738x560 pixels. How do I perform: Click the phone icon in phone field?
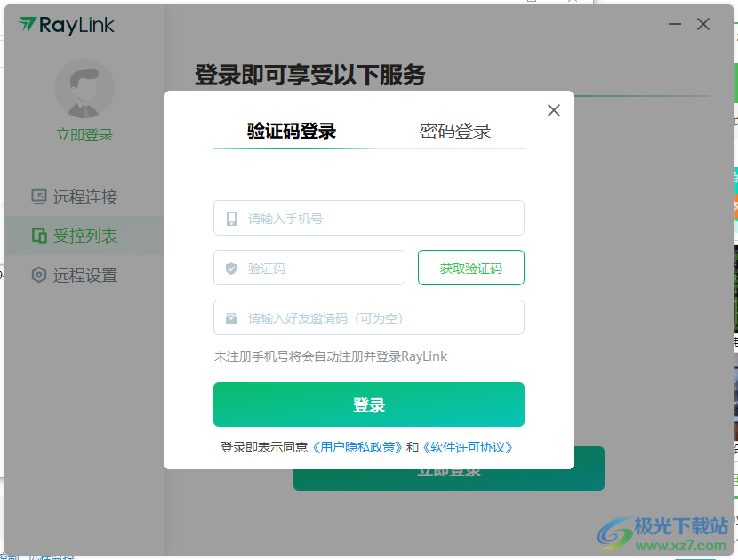[x=231, y=219]
